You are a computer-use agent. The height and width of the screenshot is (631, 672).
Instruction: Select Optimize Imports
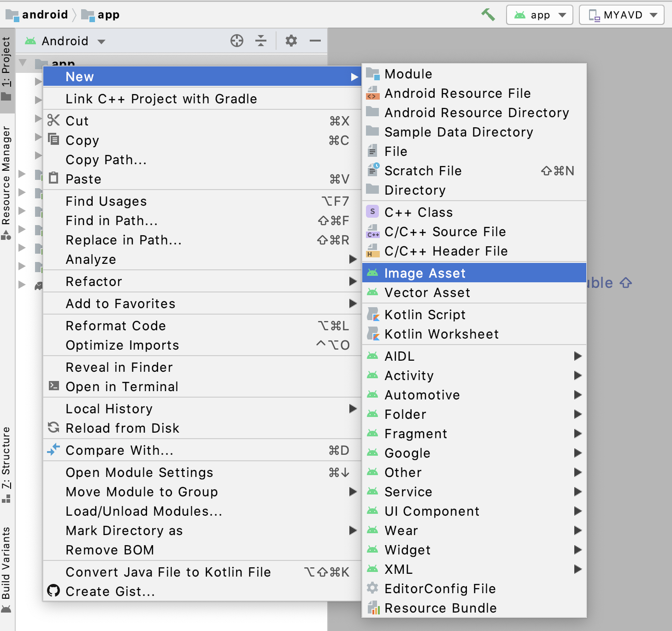pos(202,345)
